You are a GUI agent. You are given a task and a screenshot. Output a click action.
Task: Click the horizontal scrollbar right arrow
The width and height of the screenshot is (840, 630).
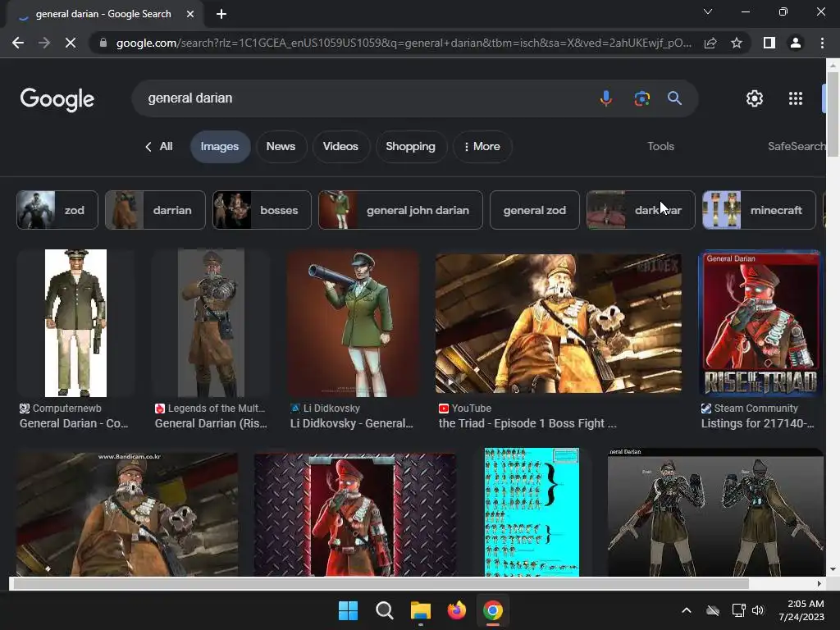(819, 583)
